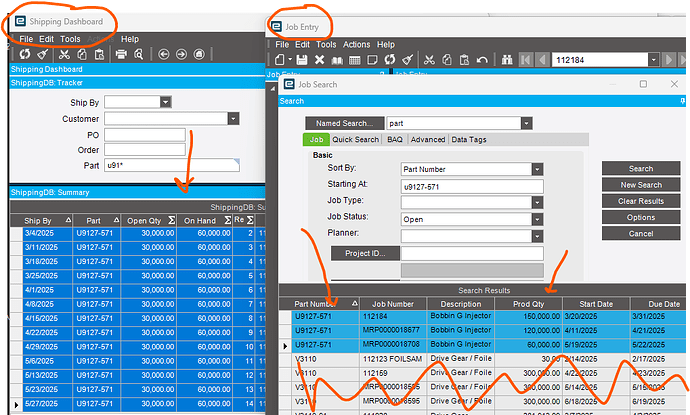
Task: Click Copy icon in Shipping Dashboard toolbar
Action: tap(82, 54)
